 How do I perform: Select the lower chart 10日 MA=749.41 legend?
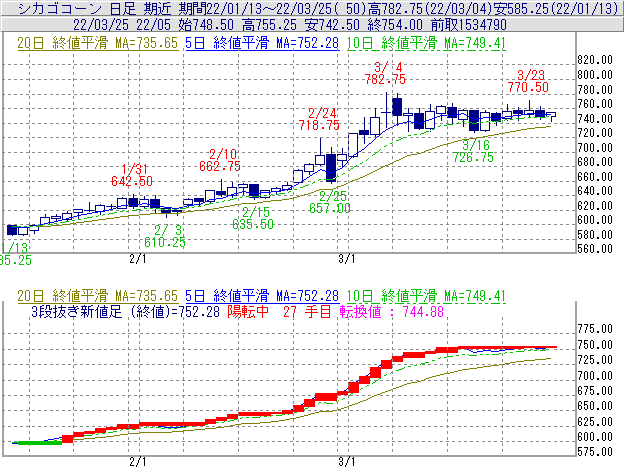coord(426,296)
